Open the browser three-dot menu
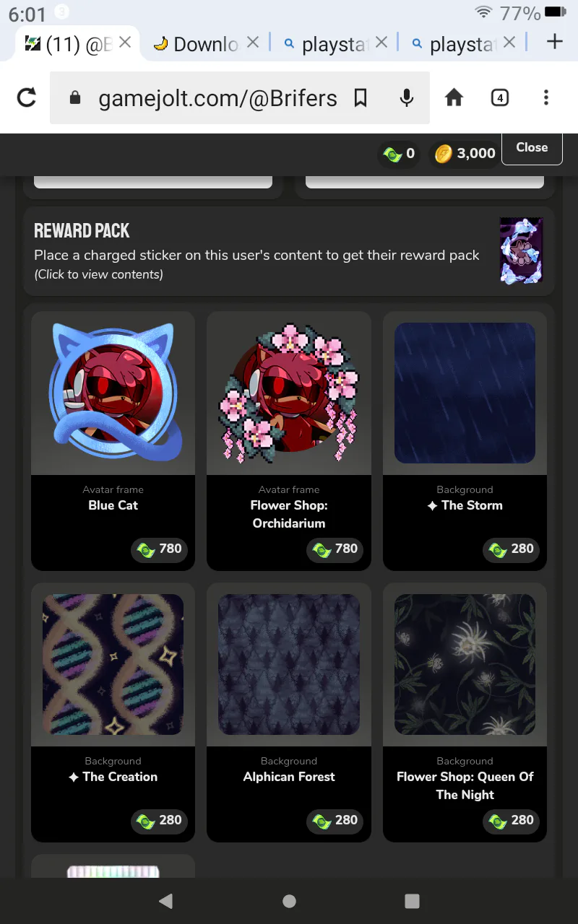This screenshot has height=924, width=578. point(545,97)
